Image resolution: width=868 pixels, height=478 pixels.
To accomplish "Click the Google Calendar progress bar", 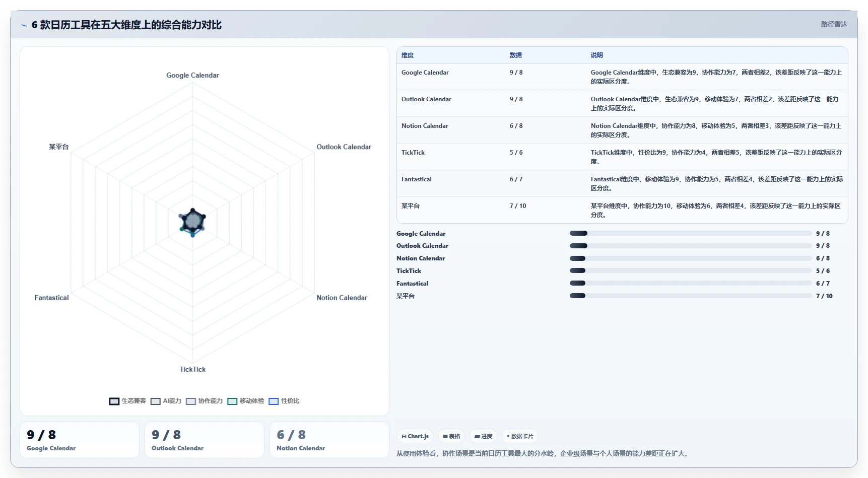I will pyautogui.click(x=691, y=233).
